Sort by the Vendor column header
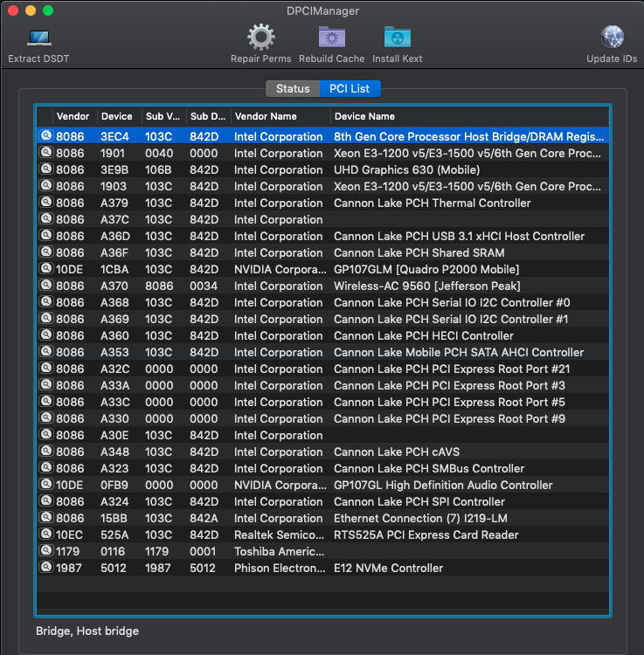Image resolution: width=644 pixels, height=655 pixels. point(75,116)
